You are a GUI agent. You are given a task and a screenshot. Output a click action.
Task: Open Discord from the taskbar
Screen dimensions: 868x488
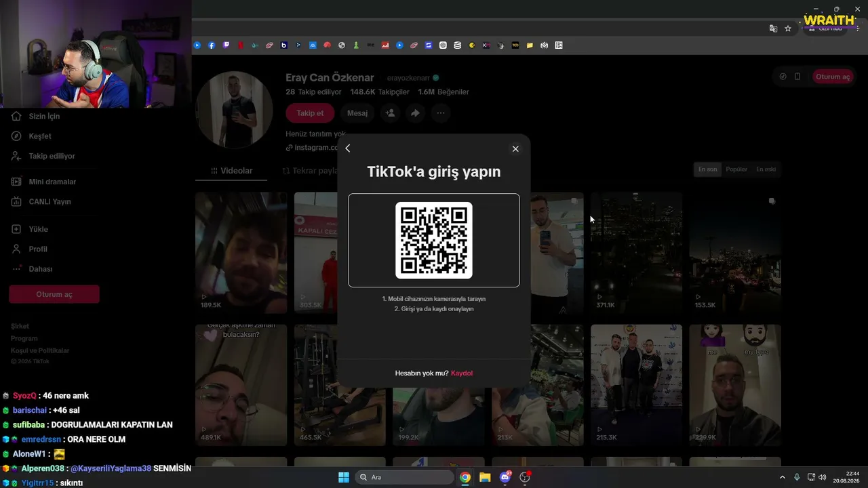[505, 477]
